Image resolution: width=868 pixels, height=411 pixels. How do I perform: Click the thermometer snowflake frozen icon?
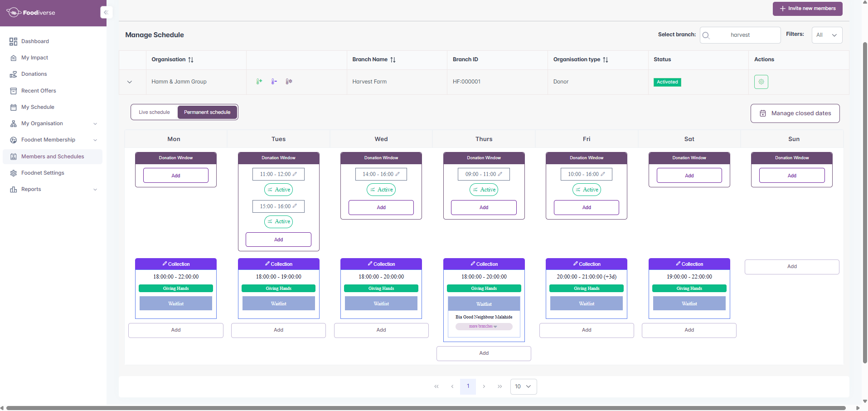pyautogui.click(x=289, y=82)
